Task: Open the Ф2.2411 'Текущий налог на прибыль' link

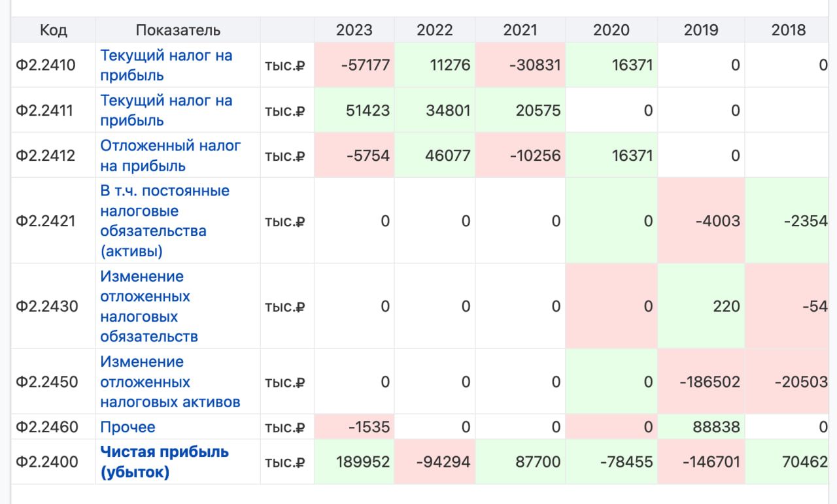Action: (166, 110)
